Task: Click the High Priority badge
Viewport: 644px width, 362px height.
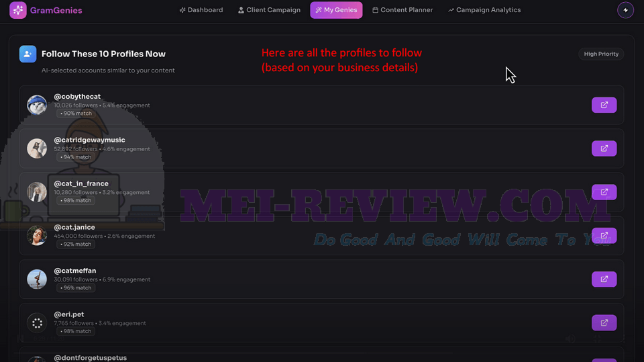Action: [x=601, y=54]
